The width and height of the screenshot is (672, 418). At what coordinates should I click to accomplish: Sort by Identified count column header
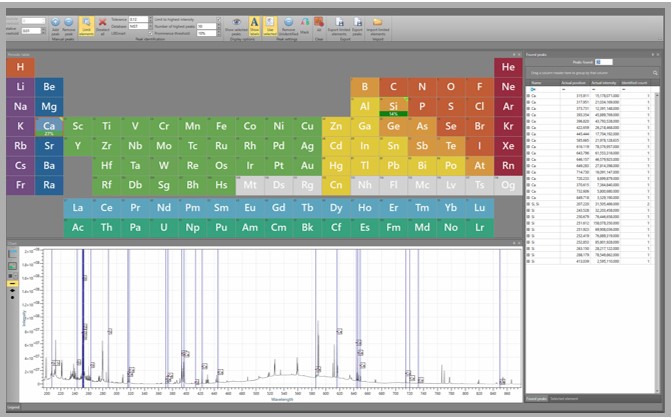click(x=634, y=83)
